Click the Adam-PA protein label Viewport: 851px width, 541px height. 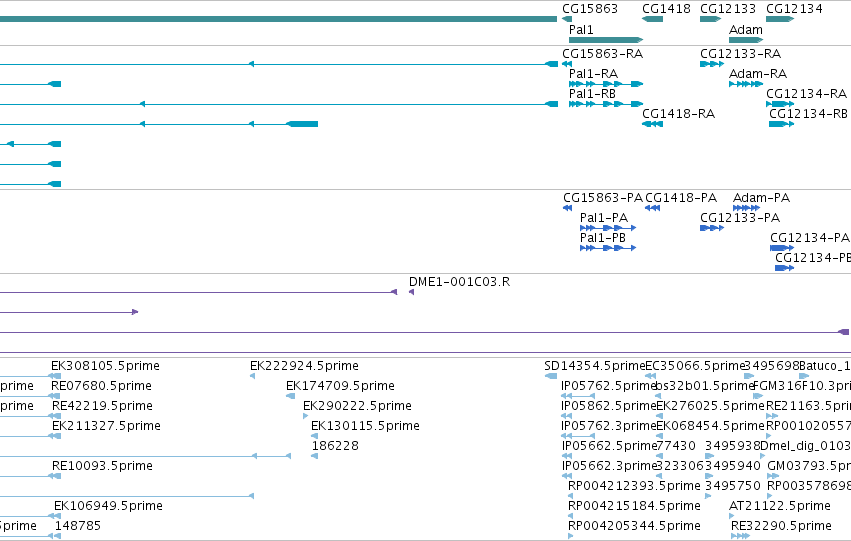tap(761, 198)
